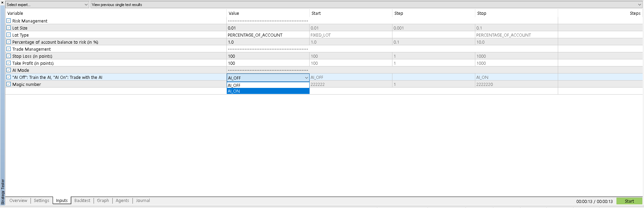Image resolution: width=644 pixels, height=208 pixels.
Task: Toggle the Stop Loss (in points) checkbox
Action: click(x=9, y=56)
